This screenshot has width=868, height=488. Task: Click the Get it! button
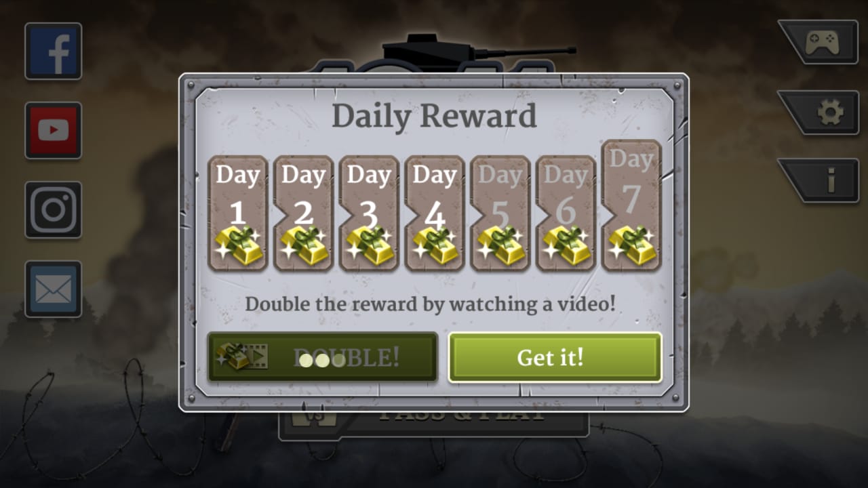click(x=555, y=357)
